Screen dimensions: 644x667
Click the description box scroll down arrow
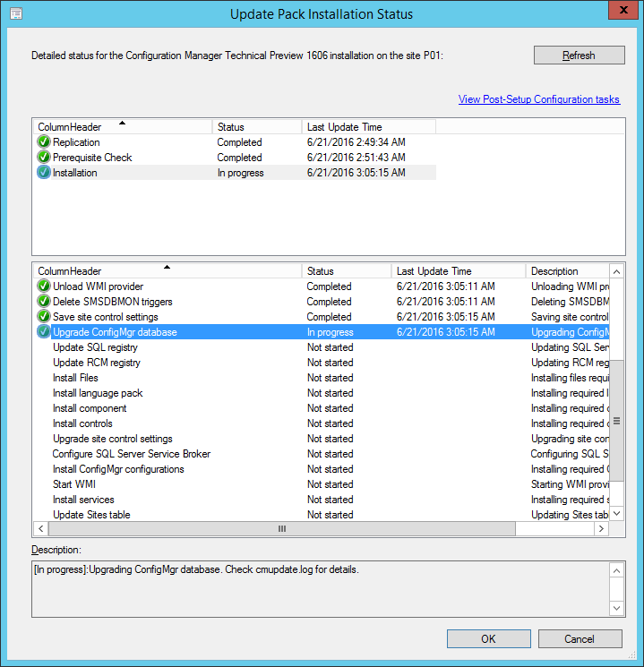tap(616, 608)
